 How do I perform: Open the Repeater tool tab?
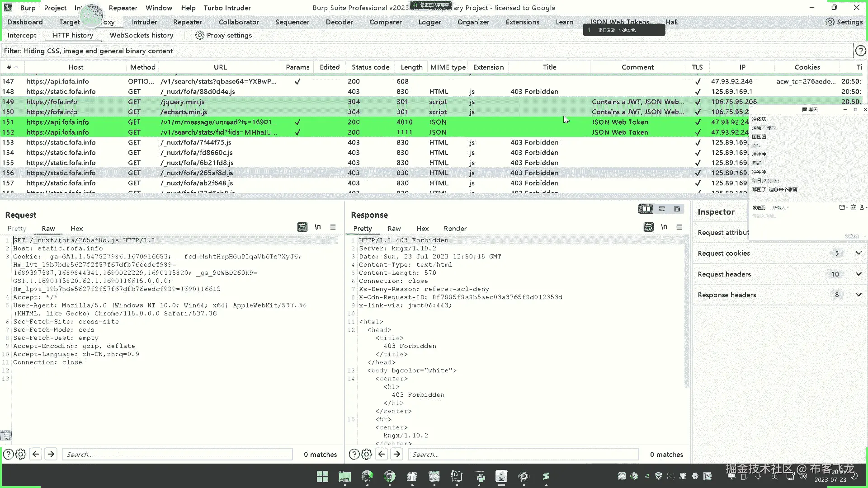pyautogui.click(x=187, y=22)
